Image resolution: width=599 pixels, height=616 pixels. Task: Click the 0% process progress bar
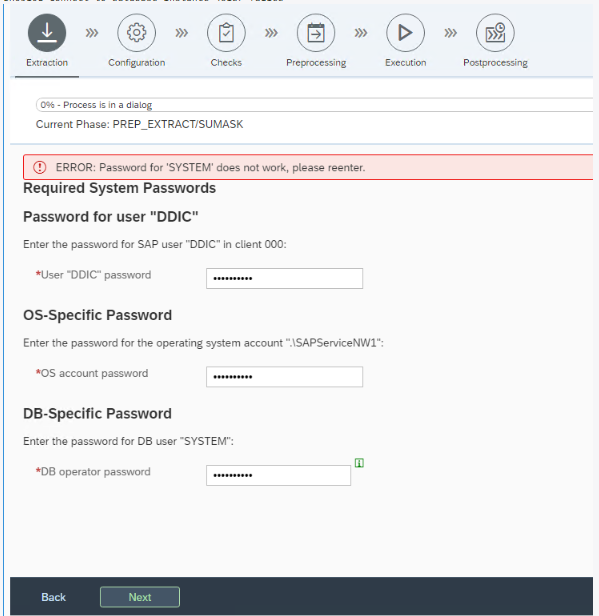[x=314, y=105]
